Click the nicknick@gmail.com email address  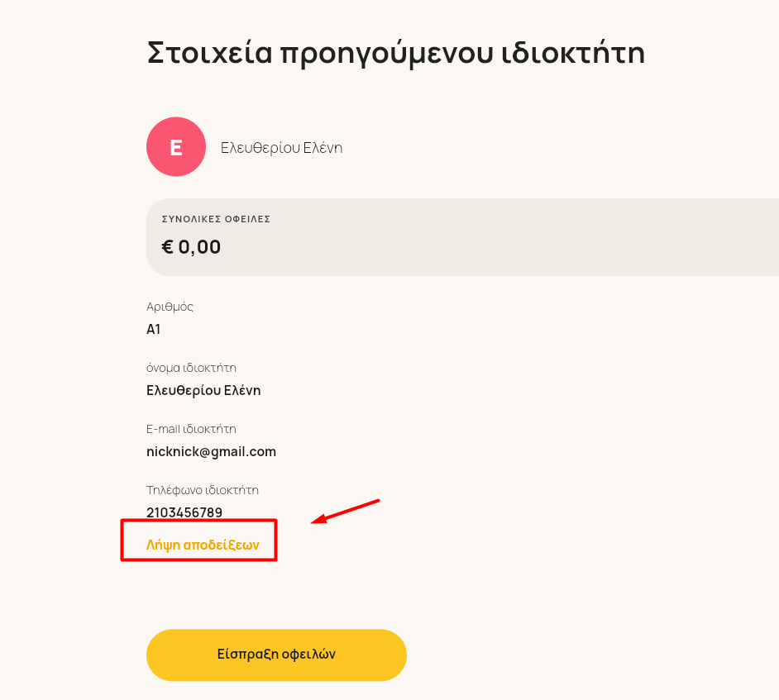click(x=211, y=452)
